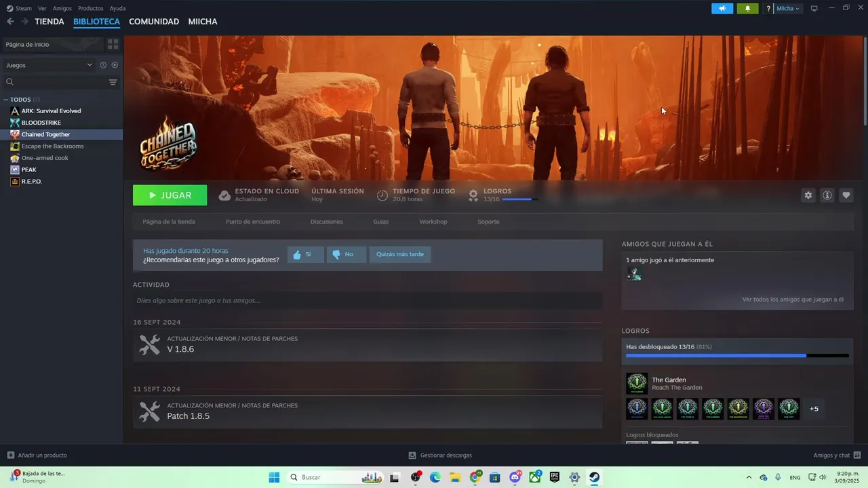This screenshot has height=488, width=868.
Task: Open the Amigos menu
Action: 62,8
